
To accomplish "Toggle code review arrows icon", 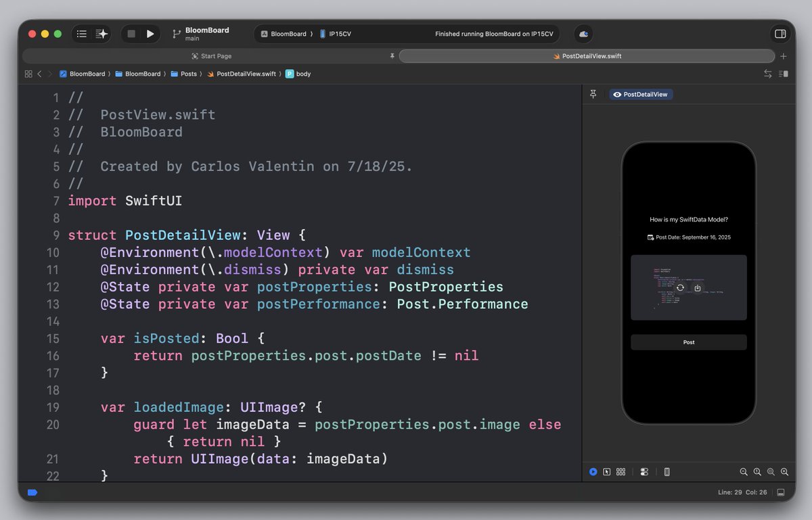I will pyautogui.click(x=768, y=74).
